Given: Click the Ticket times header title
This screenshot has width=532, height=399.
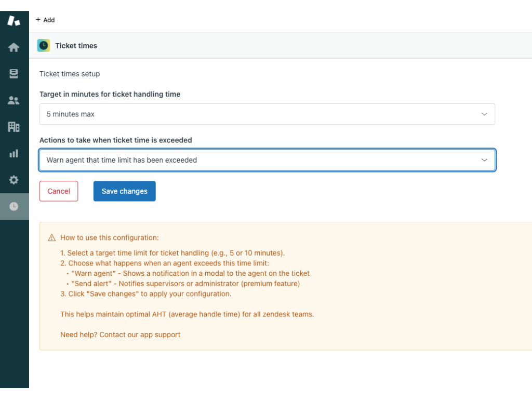Looking at the screenshot, I should [x=76, y=46].
